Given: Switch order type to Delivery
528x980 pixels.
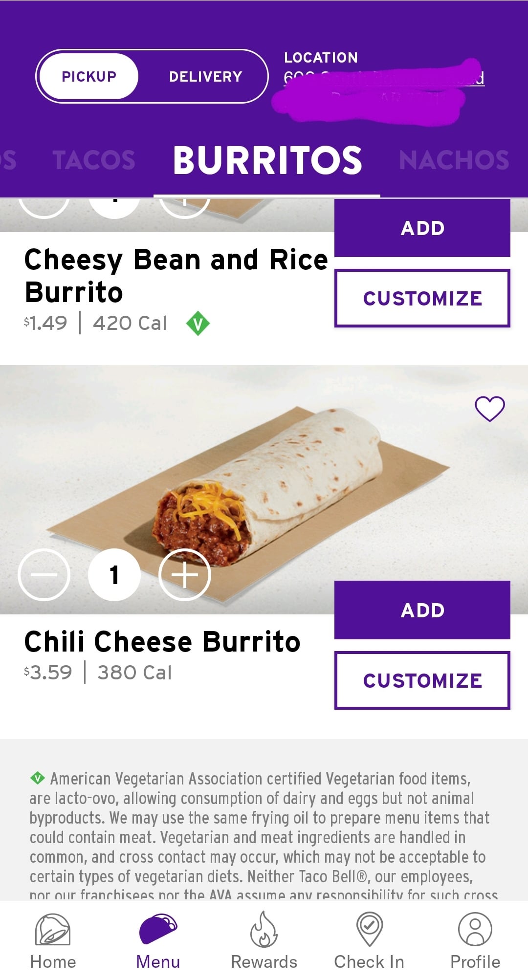Looking at the screenshot, I should (x=205, y=77).
